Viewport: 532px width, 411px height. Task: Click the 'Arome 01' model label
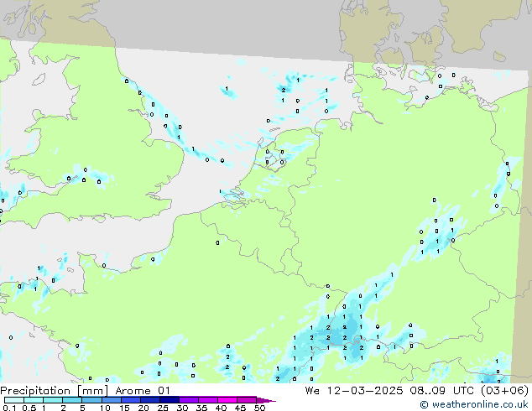[143, 391]
